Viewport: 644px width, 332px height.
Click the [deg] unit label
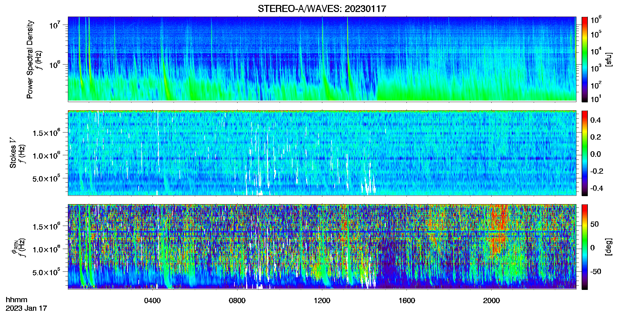click(x=609, y=247)
